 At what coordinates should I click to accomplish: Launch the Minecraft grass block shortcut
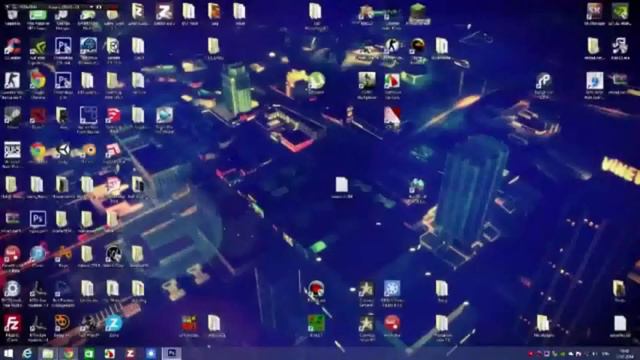coord(418,12)
